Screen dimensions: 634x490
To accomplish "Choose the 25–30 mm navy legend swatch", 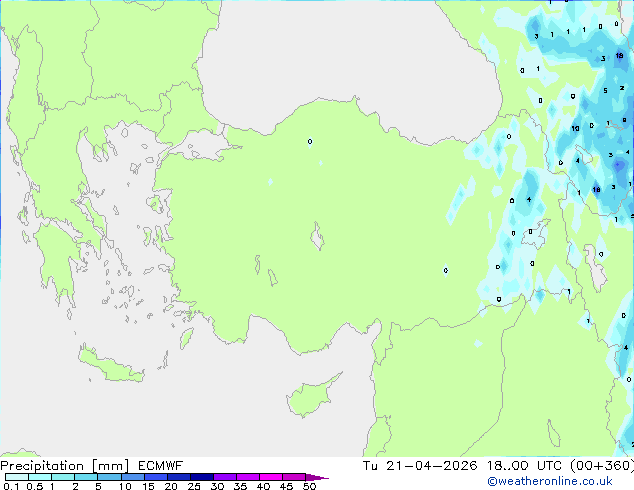I will coord(201,477).
